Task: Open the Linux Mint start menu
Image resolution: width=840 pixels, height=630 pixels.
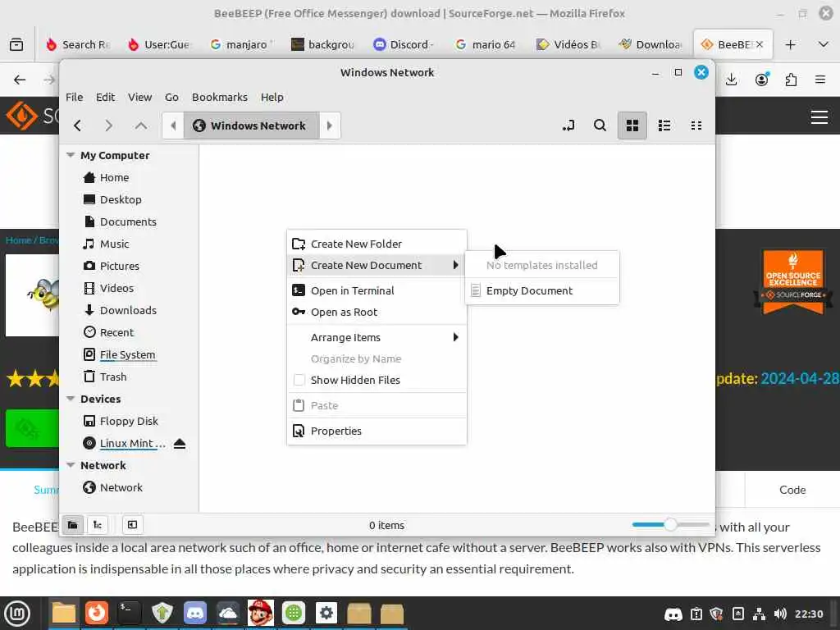Action: [x=17, y=614]
